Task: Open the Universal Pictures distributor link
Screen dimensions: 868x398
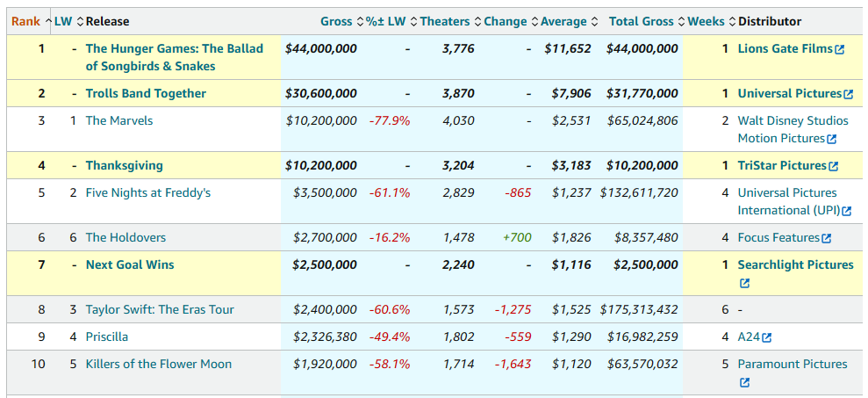Action: tap(789, 93)
